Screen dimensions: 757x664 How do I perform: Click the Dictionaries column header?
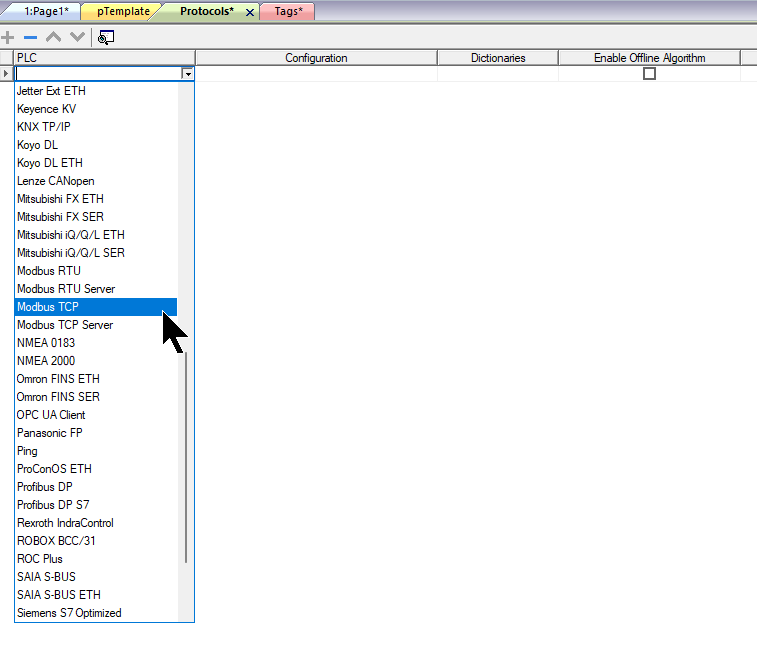pos(498,58)
